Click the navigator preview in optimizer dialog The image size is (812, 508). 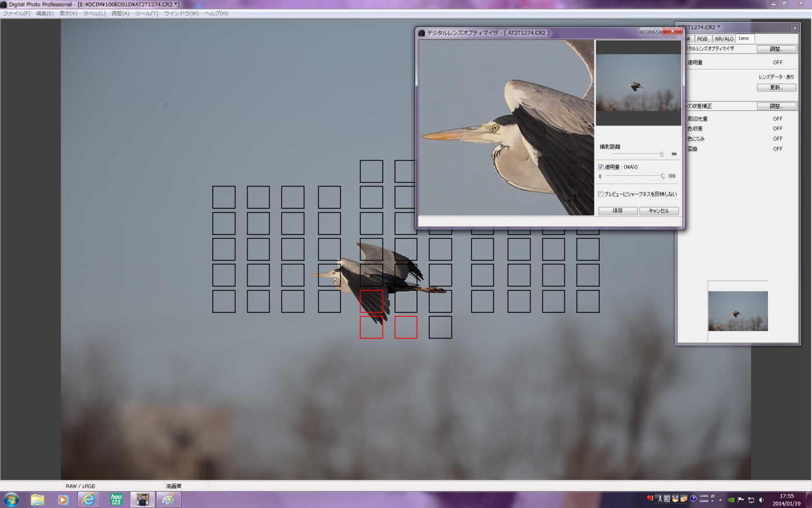coord(639,82)
